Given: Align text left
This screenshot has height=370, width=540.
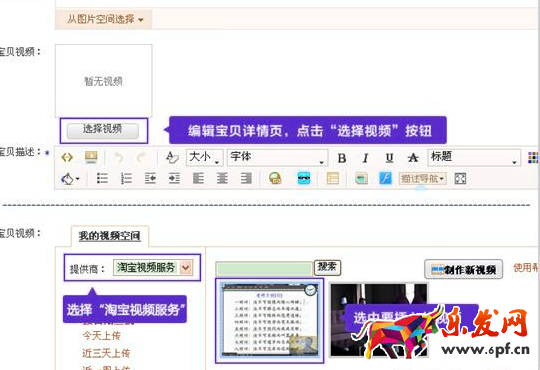Looking at the screenshot, I should [198, 178].
